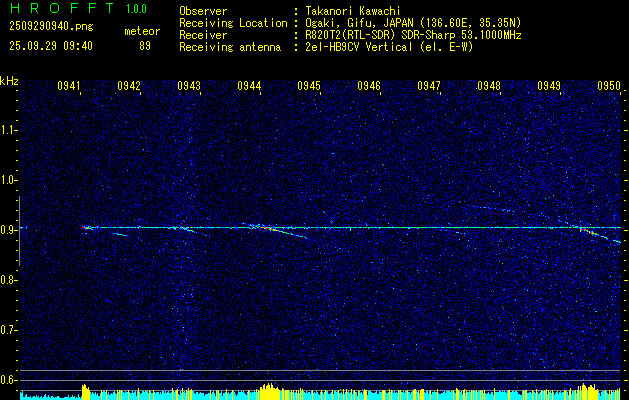Click the 0944 time marker
This screenshot has height=400, width=629.
pyautogui.click(x=249, y=85)
